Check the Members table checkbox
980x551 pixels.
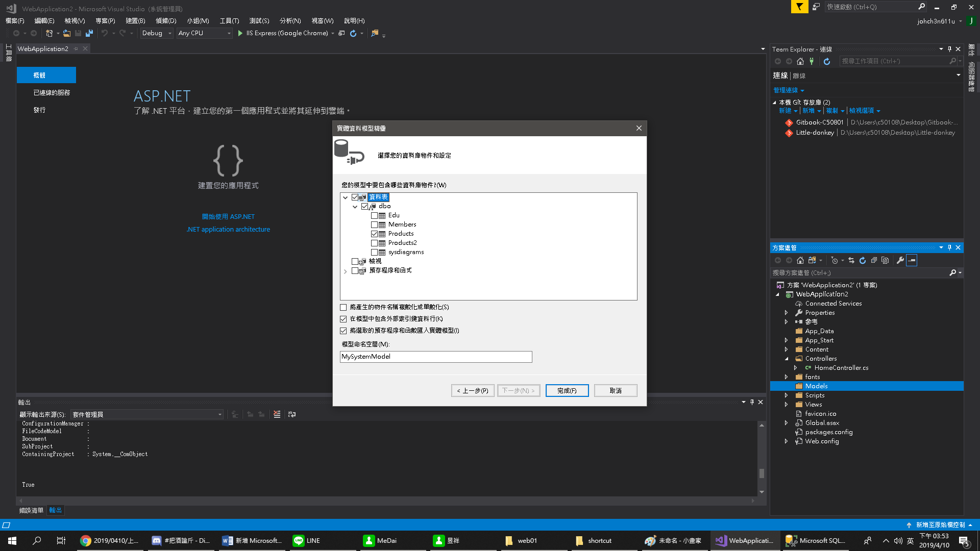(374, 225)
